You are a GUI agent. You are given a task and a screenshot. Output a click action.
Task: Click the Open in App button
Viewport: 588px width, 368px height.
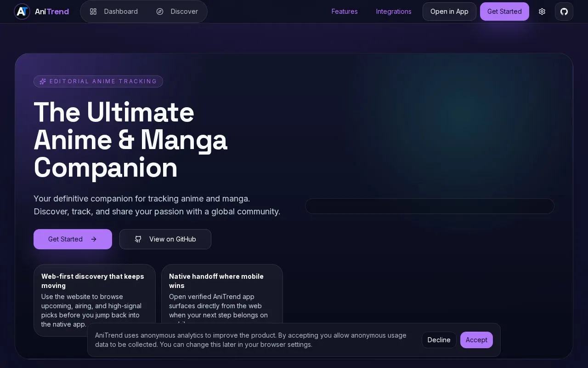449,11
